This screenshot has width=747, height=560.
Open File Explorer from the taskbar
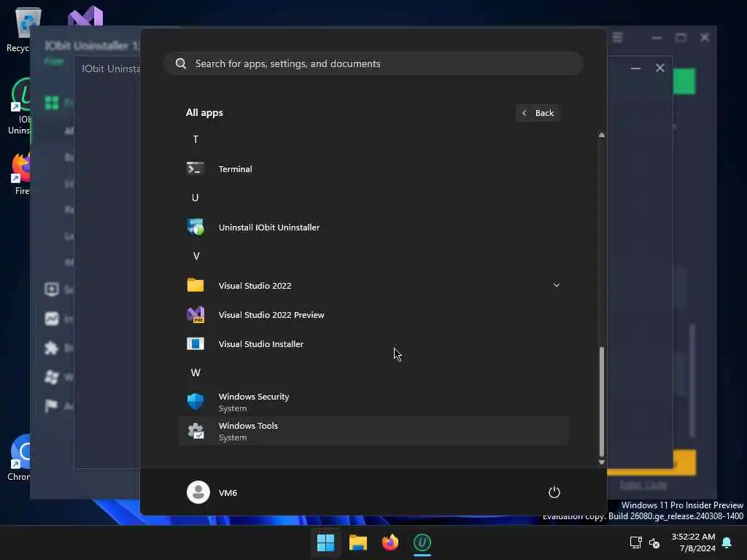(x=357, y=542)
